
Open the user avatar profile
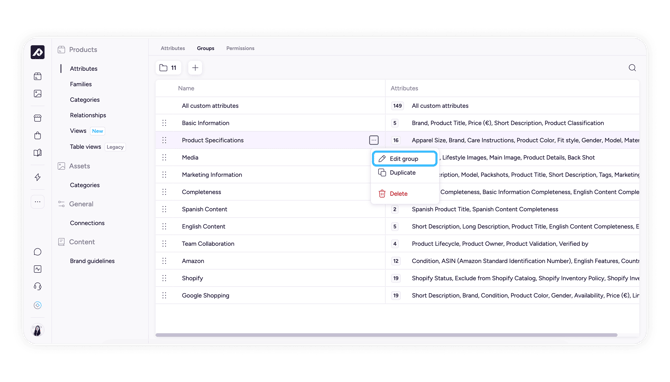click(38, 330)
